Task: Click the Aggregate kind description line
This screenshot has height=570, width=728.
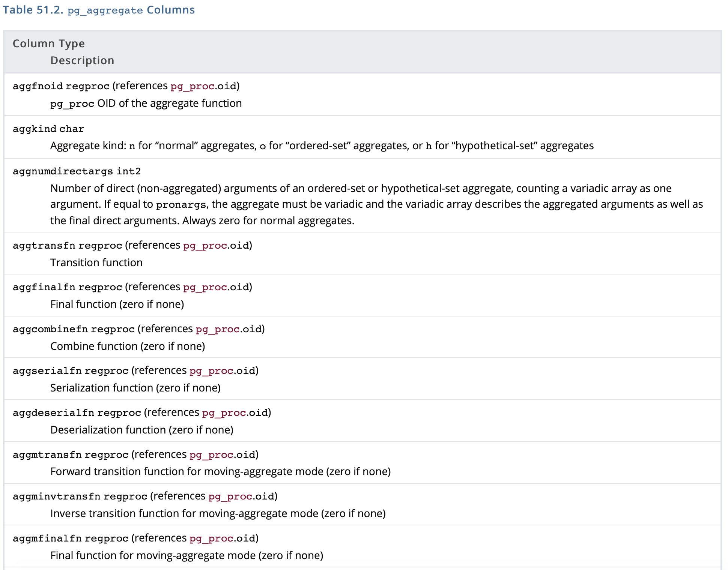Action: pos(322,145)
